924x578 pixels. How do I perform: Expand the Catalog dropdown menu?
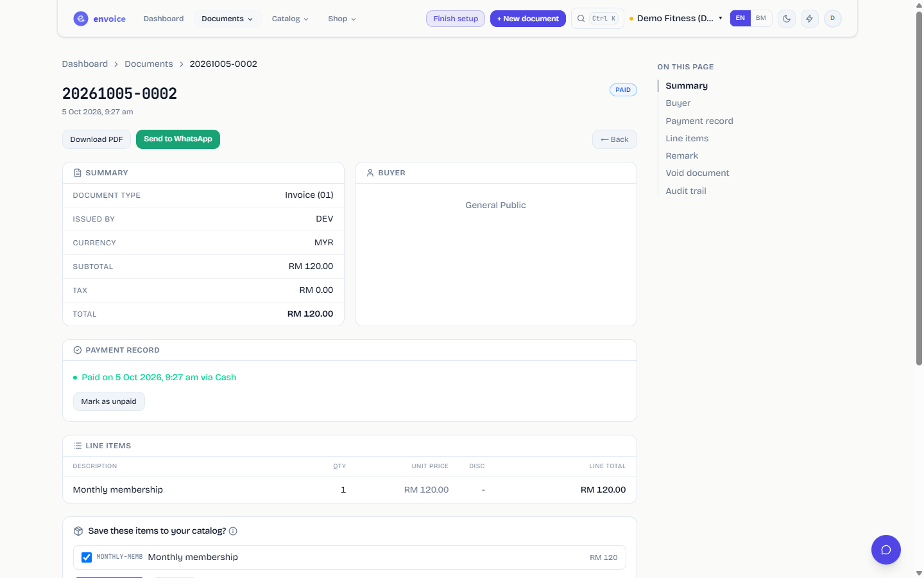tap(290, 19)
